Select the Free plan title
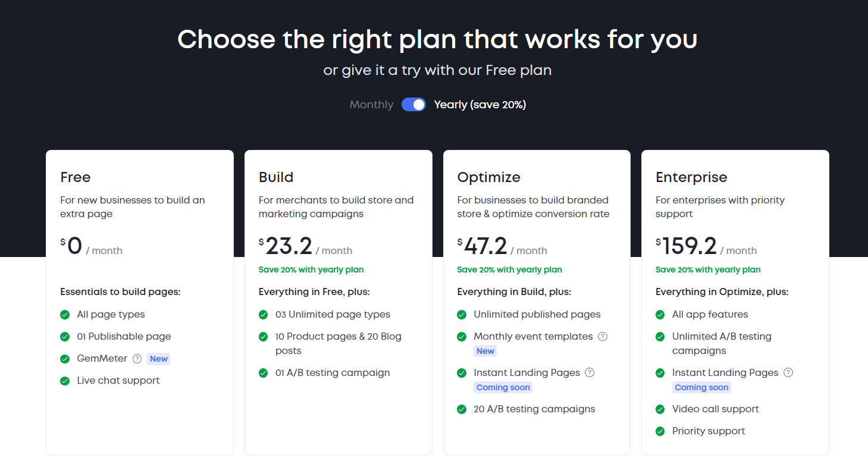This screenshot has width=868, height=470. pos(76,177)
